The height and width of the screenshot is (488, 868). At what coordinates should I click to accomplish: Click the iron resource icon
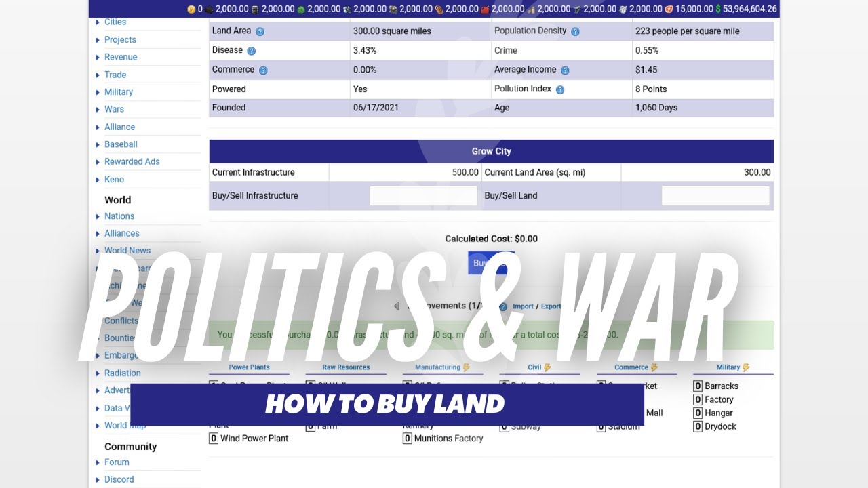click(x=393, y=9)
